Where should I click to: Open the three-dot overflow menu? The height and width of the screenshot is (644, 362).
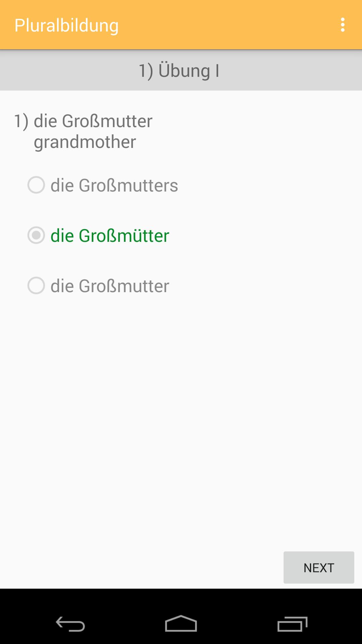point(343,25)
